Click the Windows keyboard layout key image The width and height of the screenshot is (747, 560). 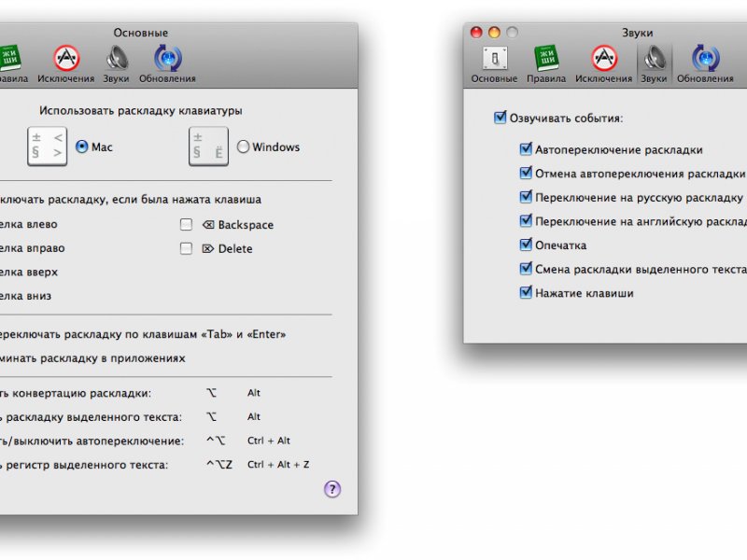pos(208,147)
